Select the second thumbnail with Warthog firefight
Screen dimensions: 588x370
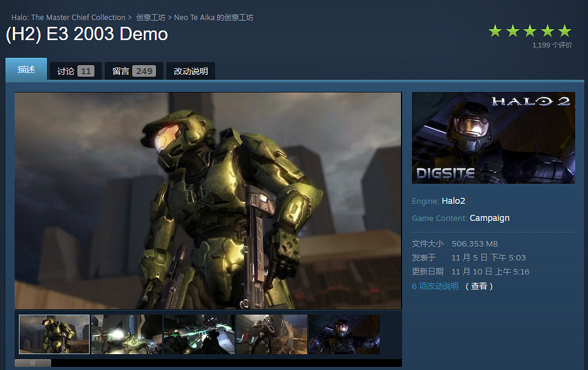127,334
